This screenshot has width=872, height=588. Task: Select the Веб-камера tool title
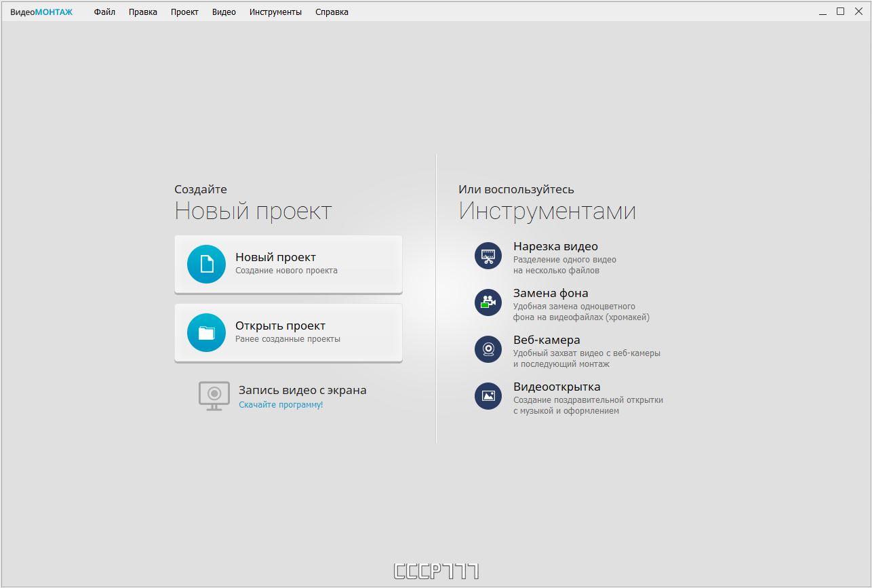coord(547,340)
